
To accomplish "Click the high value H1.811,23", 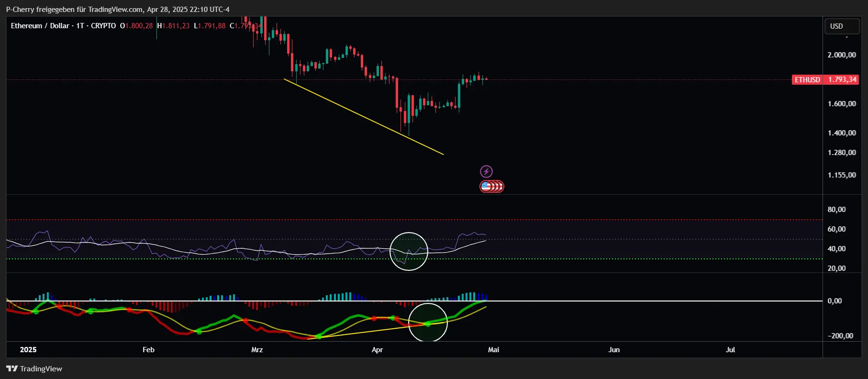I will [173, 26].
